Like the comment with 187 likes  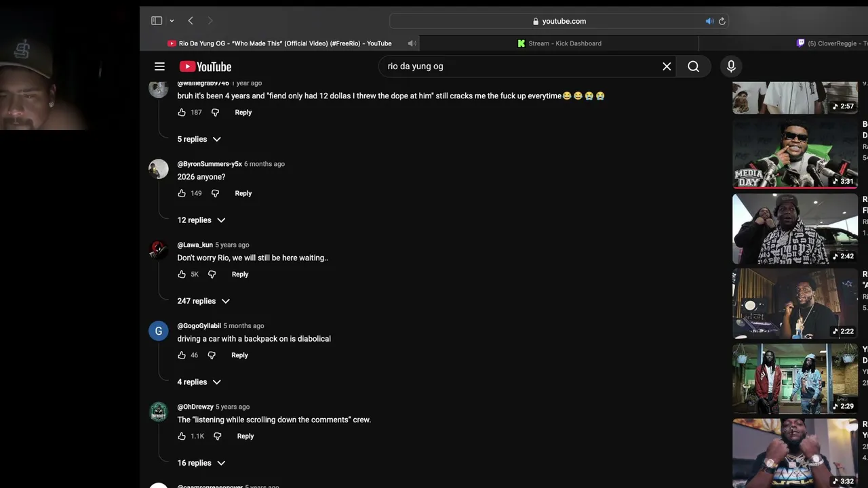coord(182,113)
